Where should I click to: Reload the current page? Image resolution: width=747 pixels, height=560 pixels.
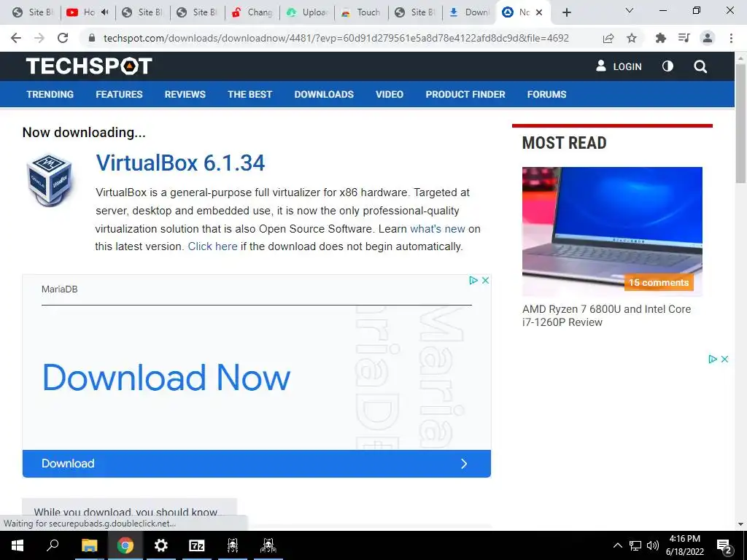(x=63, y=38)
